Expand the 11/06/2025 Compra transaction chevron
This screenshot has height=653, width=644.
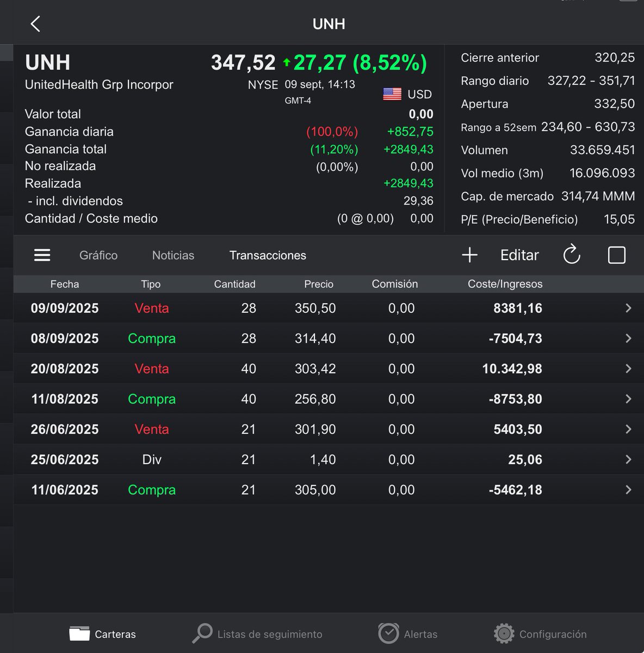tap(628, 490)
